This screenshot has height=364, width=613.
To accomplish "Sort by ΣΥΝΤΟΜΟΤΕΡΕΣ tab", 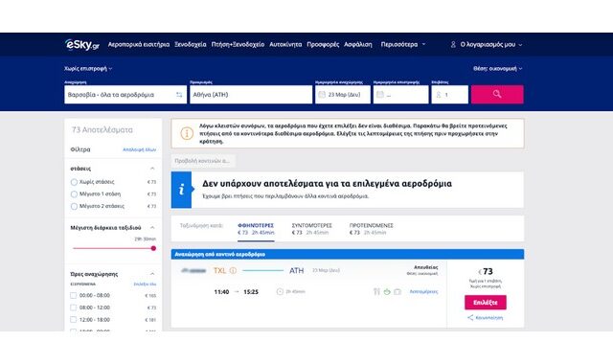I will coord(311,229).
